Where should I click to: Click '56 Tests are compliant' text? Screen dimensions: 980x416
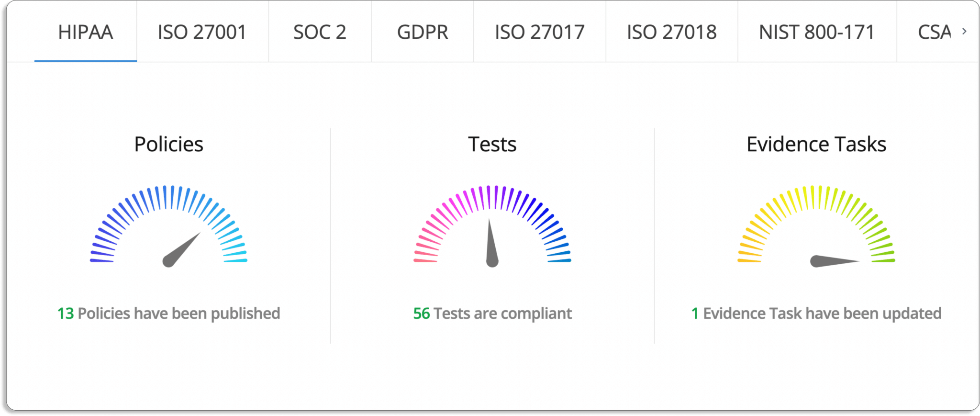coord(492,314)
